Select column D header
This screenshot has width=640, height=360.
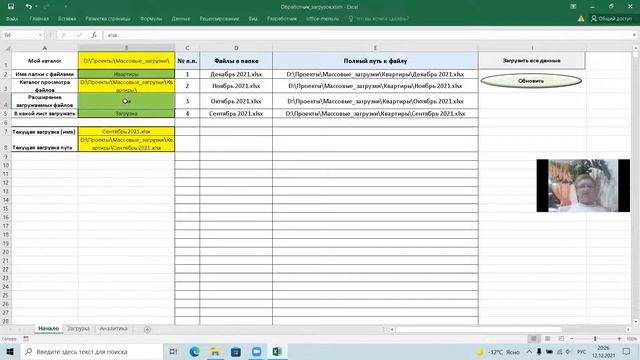[236, 48]
